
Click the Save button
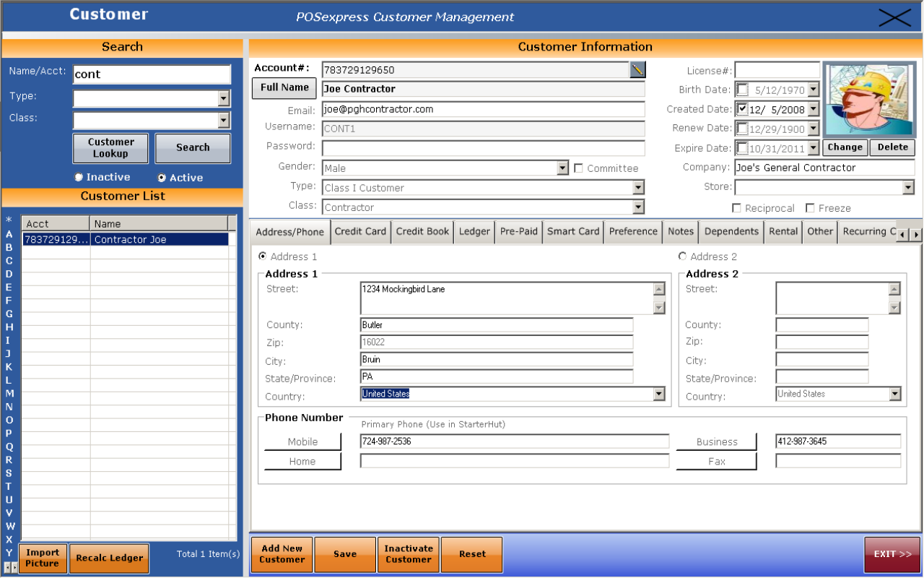click(344, 554)
